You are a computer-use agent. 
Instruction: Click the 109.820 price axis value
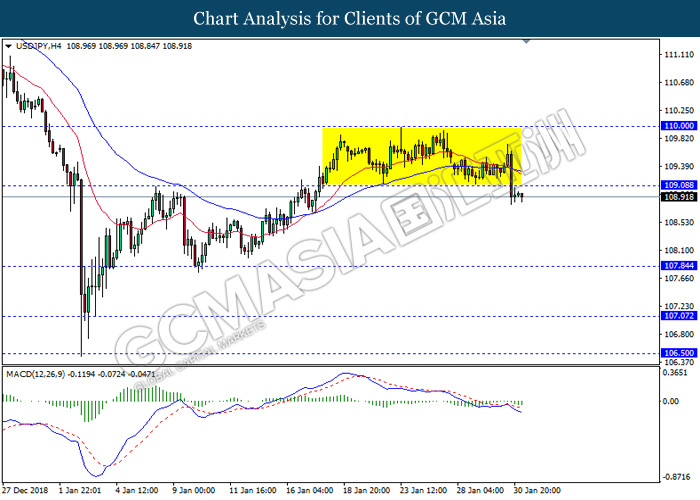tap(679, 139)
